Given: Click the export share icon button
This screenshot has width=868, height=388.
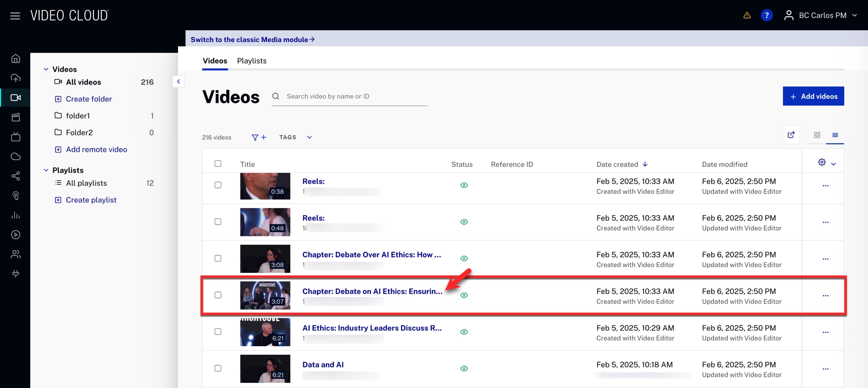Looking at the screenshot, I should [791, 135].
